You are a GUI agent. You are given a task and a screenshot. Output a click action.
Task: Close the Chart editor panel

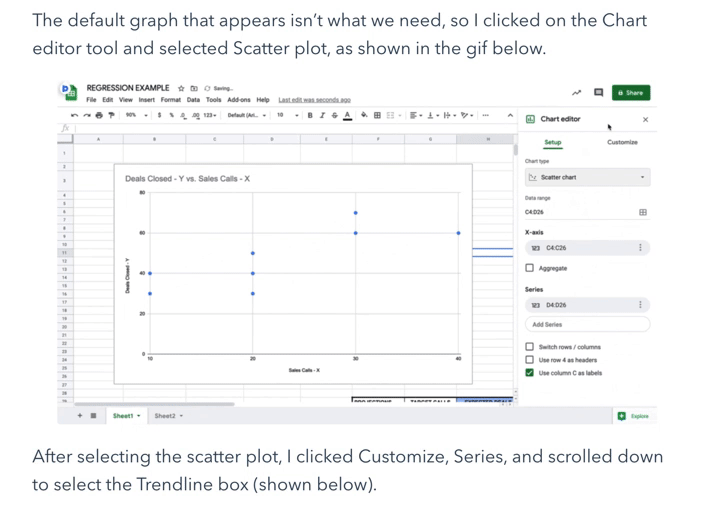(x=645, y=120)
